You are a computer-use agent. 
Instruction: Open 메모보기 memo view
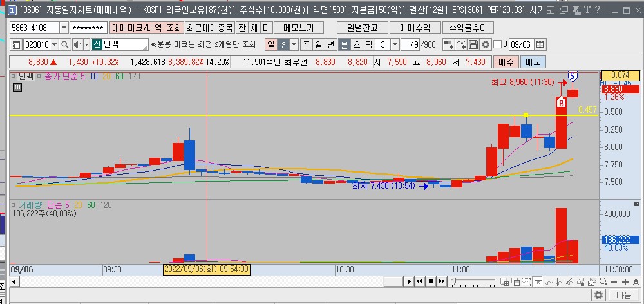click(299, 28)
